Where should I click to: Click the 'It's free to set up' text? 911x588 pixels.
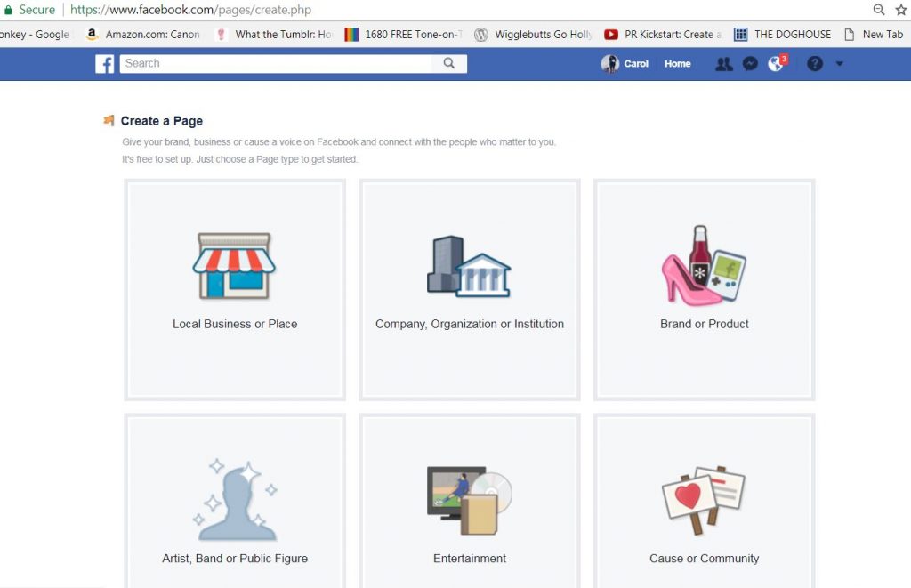click(x=240, y=159)
